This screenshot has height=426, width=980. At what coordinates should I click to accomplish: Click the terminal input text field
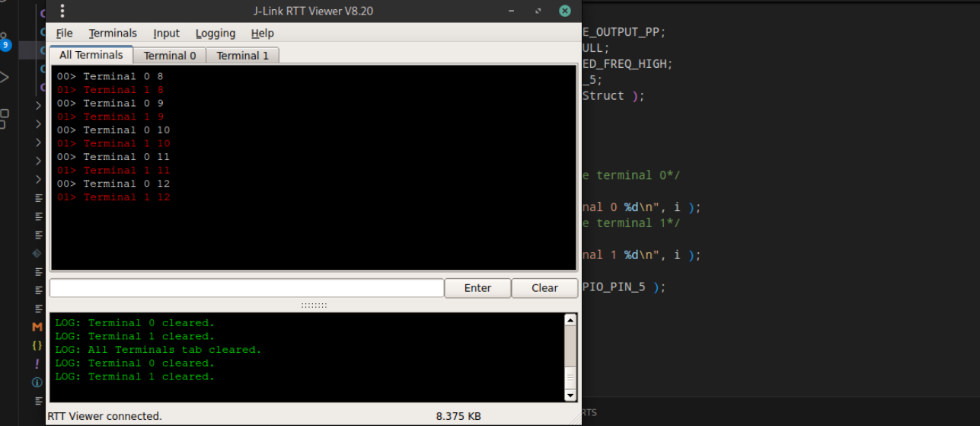pyautogui.click(x=247, y=288)
